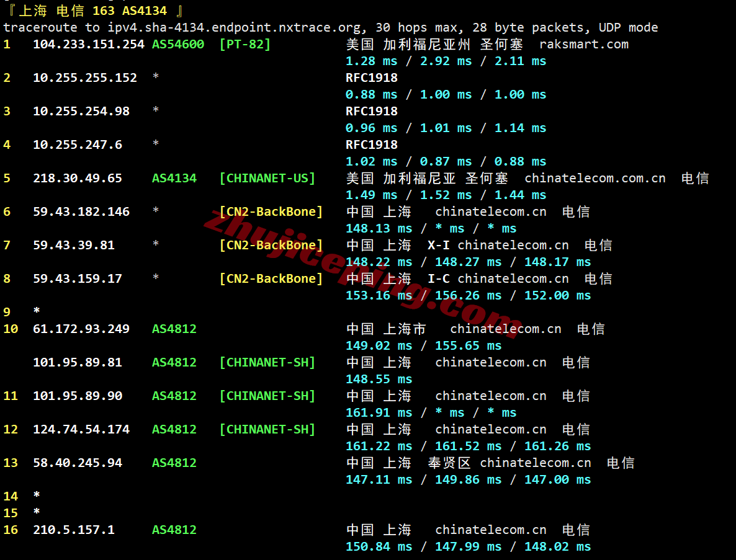Select the IP address 104.233.151.254

click(88, 44)
